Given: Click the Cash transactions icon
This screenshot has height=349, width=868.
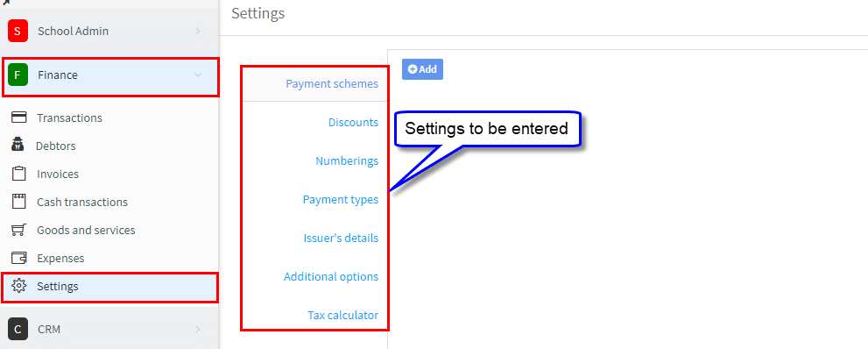Looking at the screenshot, I should [x=19, y=202].
